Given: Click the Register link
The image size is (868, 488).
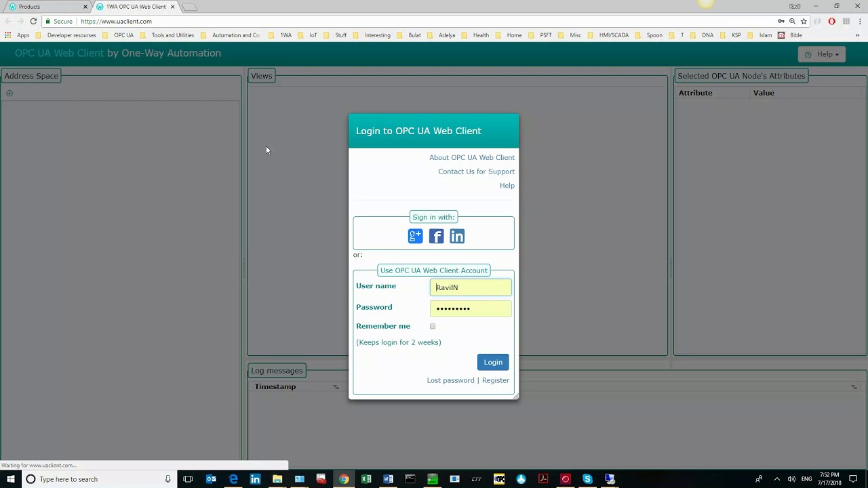Looking at the screenshot, I should pos(496,380).
